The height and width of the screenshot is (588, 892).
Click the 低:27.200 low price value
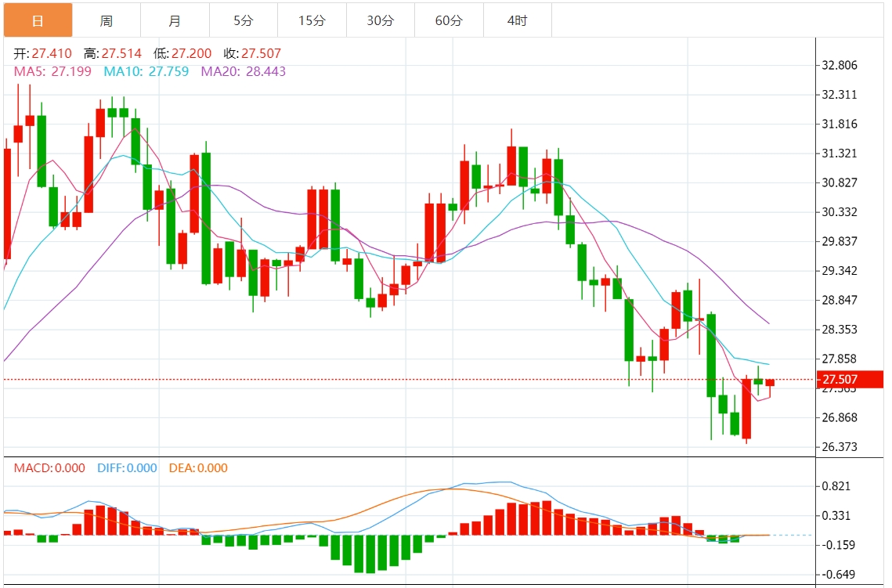click(x=182, y=53)
